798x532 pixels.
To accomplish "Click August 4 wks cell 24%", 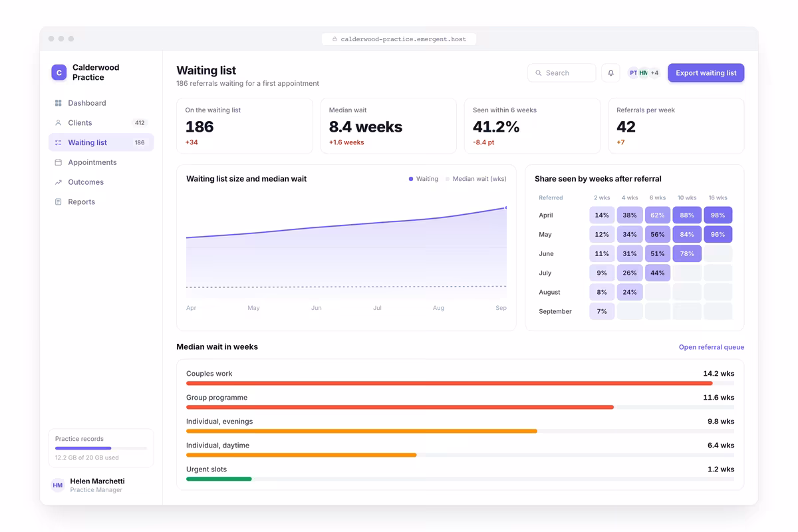I will (630, 292).
